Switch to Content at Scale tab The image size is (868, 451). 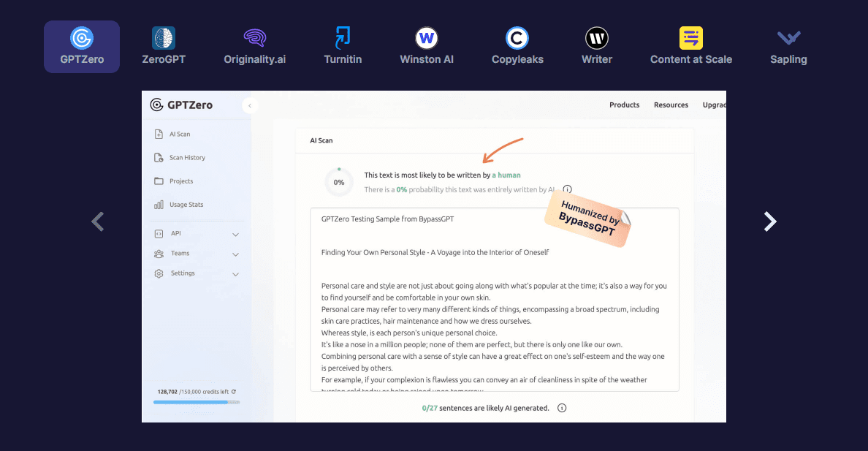(x=691, y=47)
